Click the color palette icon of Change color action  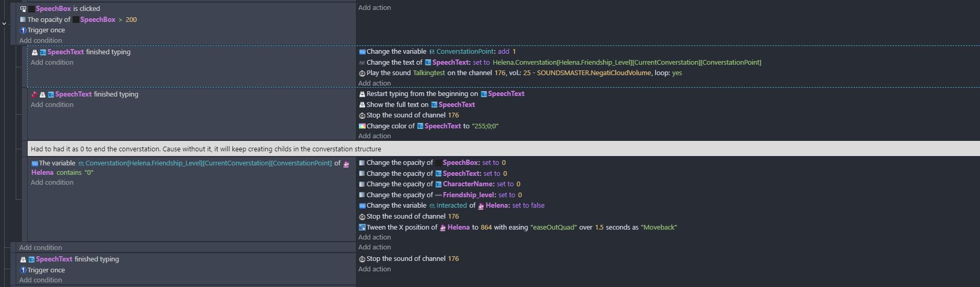coord(362,126)
